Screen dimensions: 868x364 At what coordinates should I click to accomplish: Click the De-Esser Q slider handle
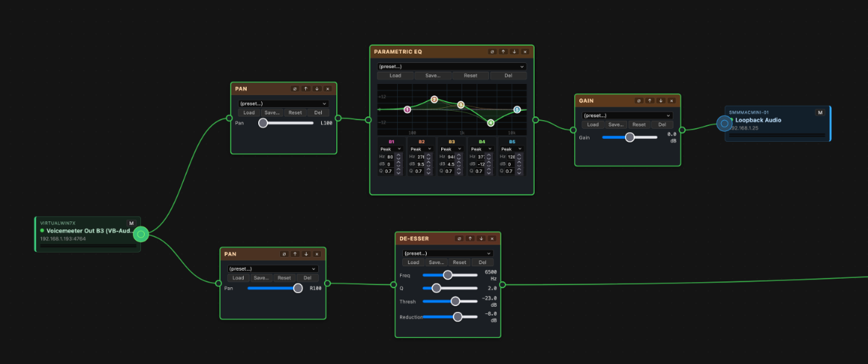click(x=436, y=288)
